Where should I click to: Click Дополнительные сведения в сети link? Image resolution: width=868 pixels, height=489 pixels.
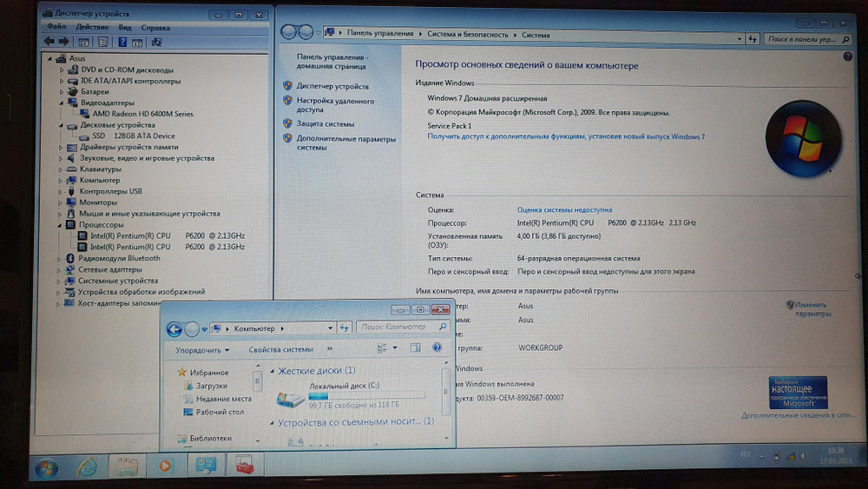point(798,415)
